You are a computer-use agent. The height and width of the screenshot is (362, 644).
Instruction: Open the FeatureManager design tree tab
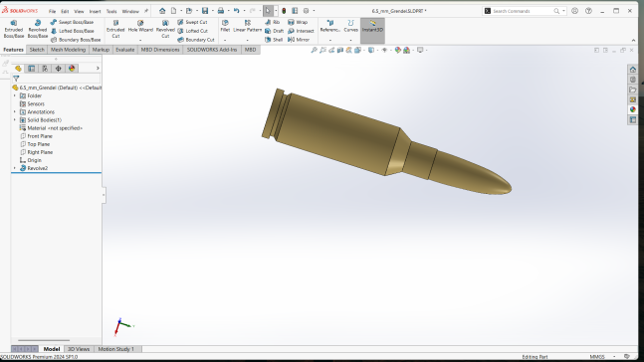[x=18, y=69]
